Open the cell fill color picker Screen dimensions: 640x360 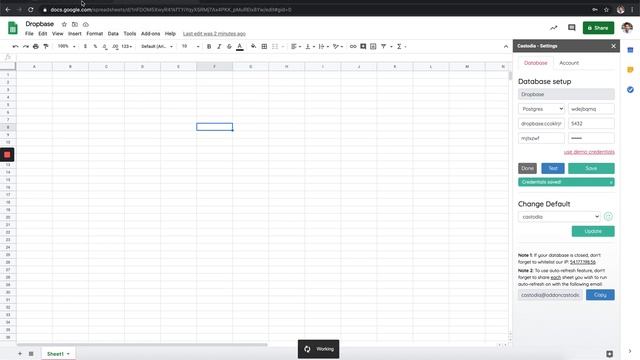[x=253, y=47]
